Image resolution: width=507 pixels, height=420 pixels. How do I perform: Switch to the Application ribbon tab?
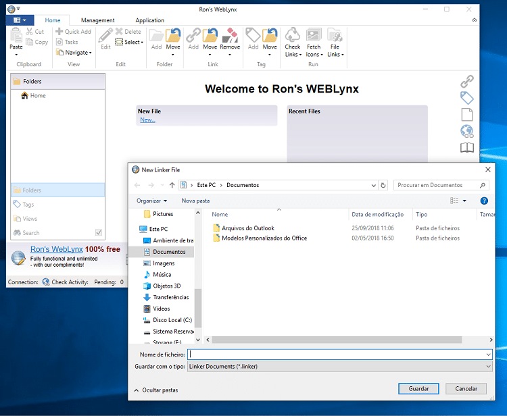pos(149,20)
